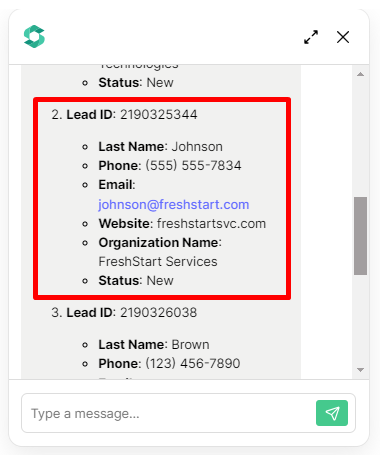
Task: Click the Email label for Johnson
Action: point(117,185)
